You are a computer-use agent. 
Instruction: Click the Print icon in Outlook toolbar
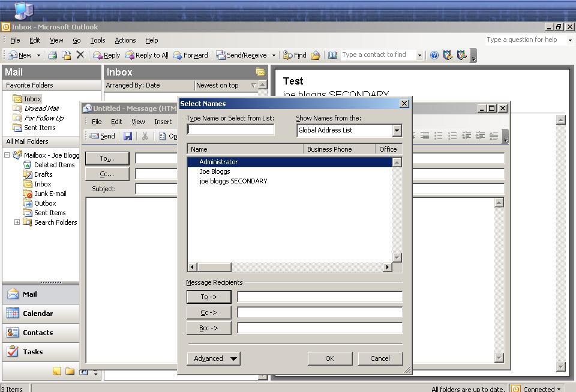(x=53, y=55)
